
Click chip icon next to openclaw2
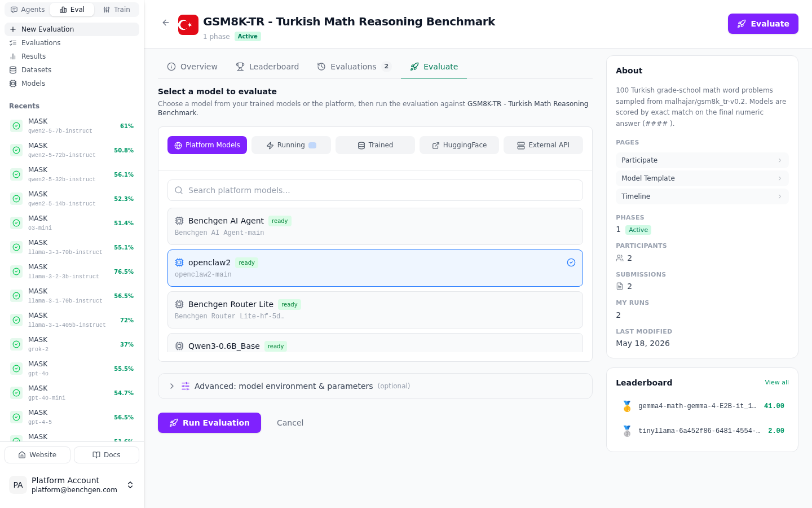tap(179, 262)
